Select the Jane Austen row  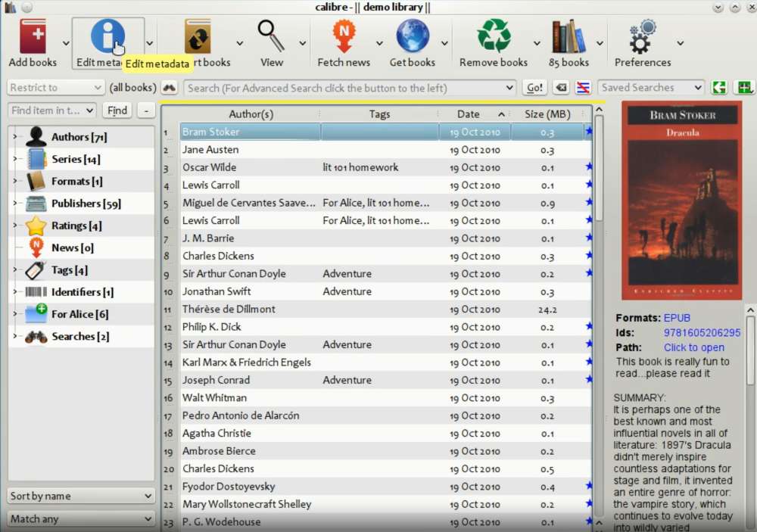386,150
